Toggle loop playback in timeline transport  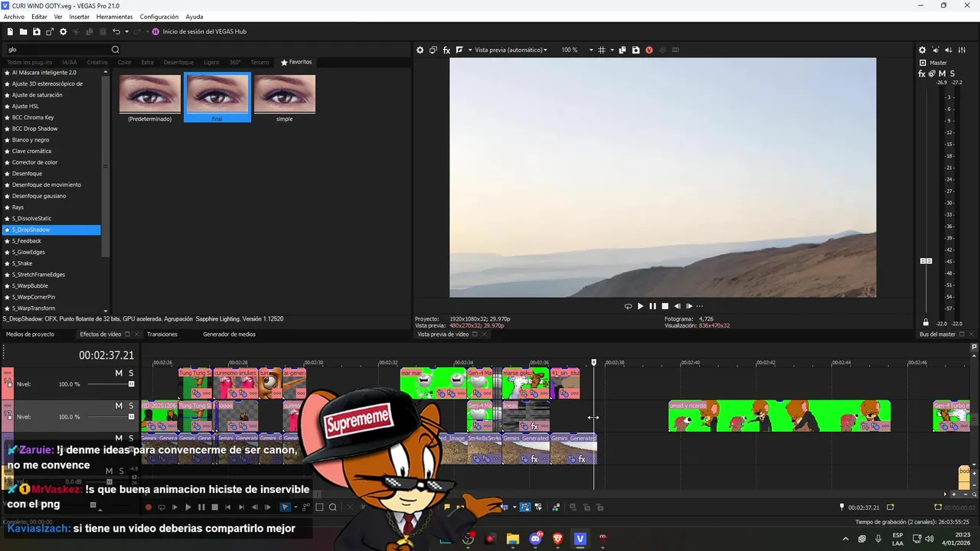point(162,507)
